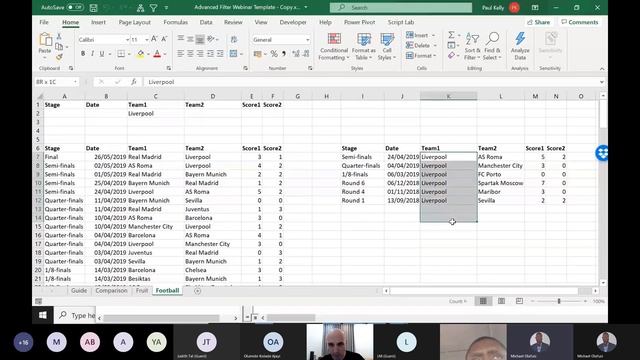Click the Wrap Text icon
Image resolution: width=640 pixels, height=360 pixels.
click(x=234, y=39)
